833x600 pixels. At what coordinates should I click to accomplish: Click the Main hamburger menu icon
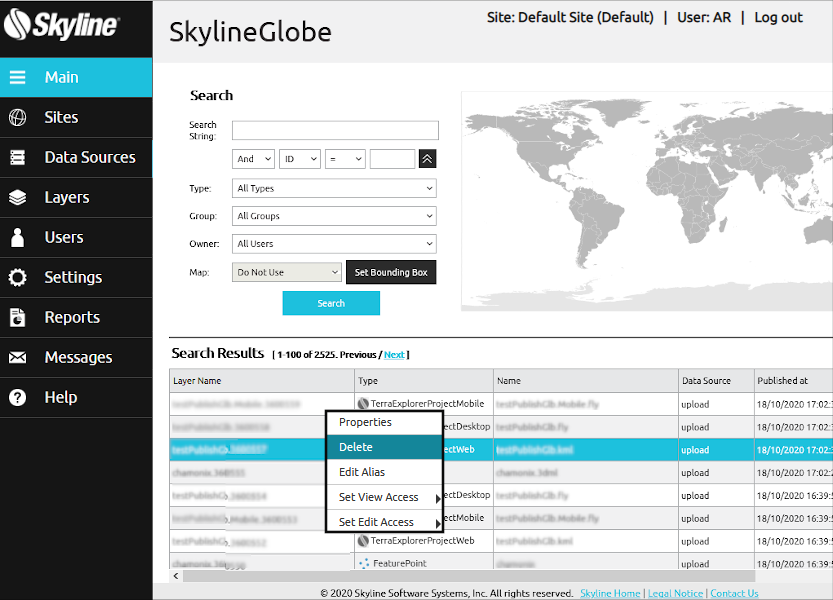[18, 77]
